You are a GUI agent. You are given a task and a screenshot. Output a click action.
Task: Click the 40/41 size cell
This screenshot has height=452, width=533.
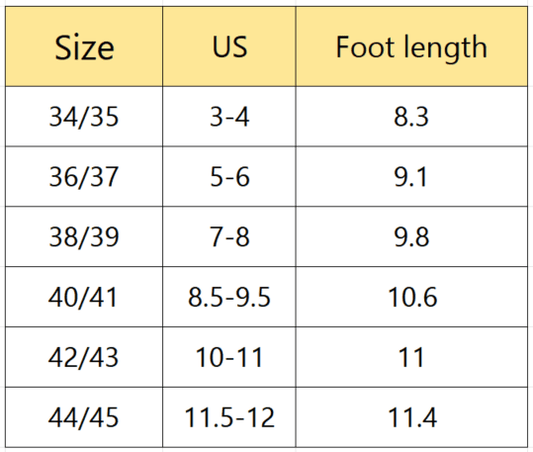84,297
